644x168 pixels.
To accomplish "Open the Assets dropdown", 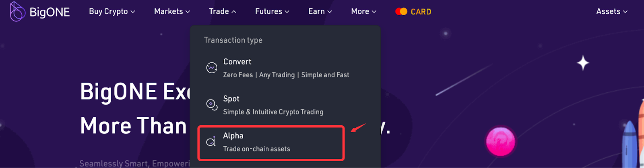I will (611, 12).
